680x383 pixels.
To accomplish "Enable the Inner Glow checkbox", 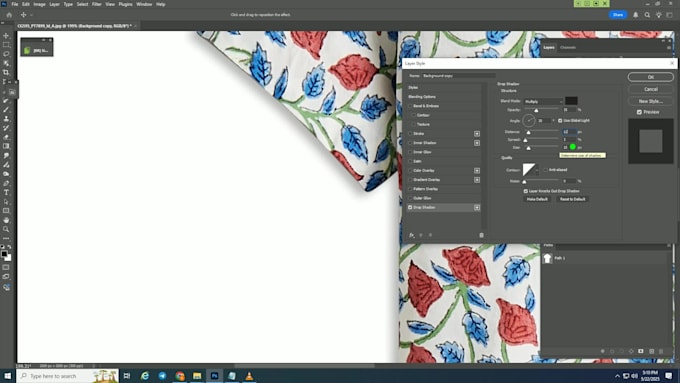I will tap(410, 152).
